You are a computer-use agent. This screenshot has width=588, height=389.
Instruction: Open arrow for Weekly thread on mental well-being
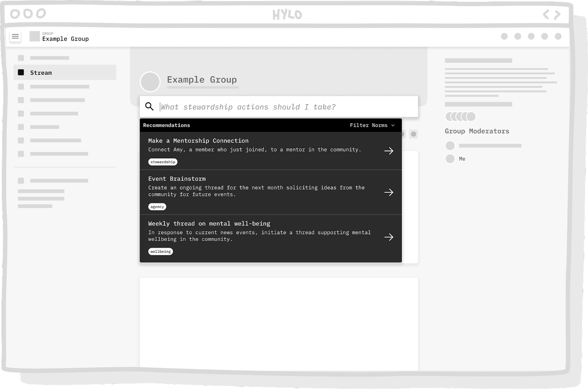click(x=389, y=237)
